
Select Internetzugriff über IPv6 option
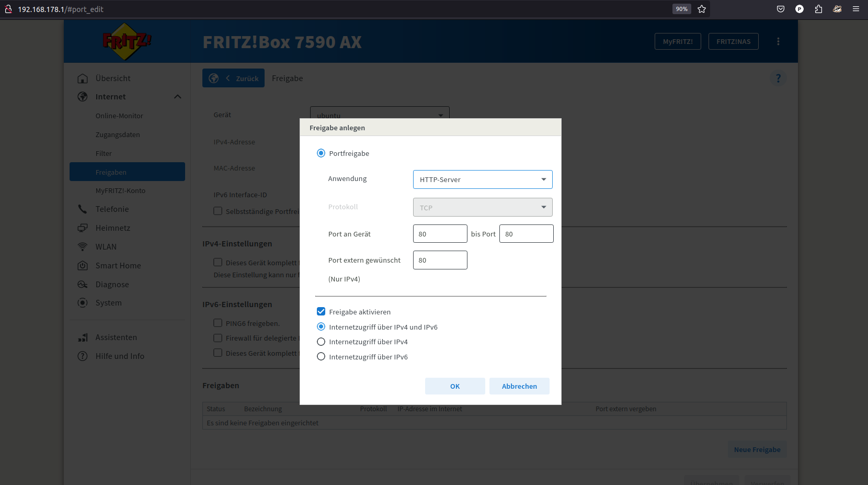click(x=321, y=357)
